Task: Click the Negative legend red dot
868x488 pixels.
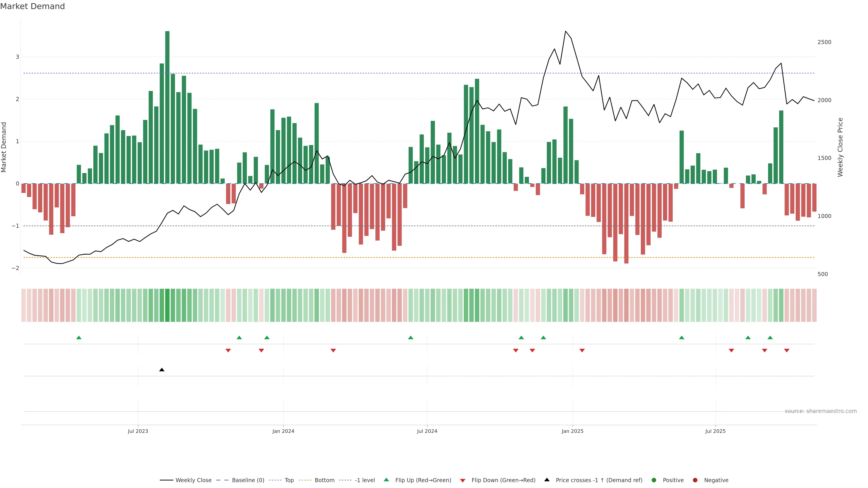Action: 695,480
